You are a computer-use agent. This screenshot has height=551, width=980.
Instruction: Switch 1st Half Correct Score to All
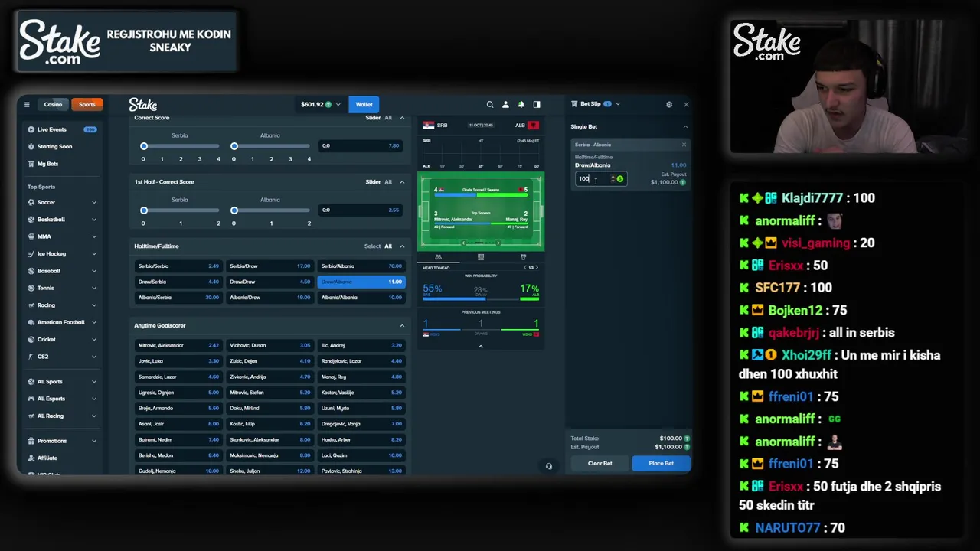click(x=388, y=182)
